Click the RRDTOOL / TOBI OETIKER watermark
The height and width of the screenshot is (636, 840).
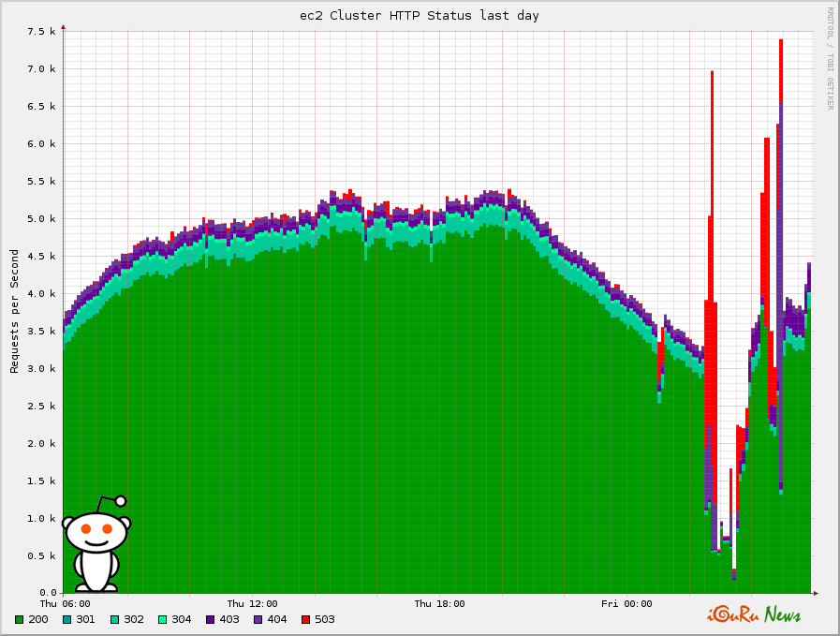point(829,58)
